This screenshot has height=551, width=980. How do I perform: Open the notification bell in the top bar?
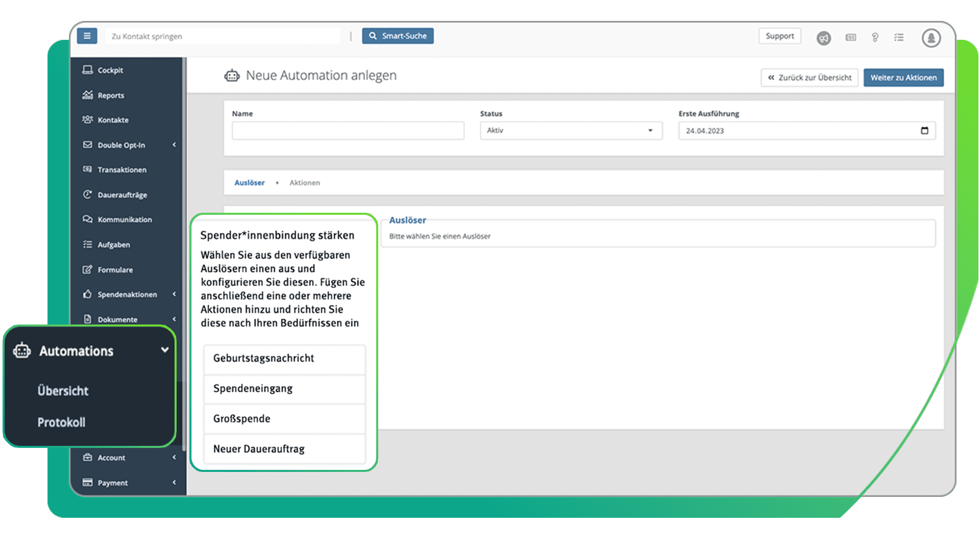(x=931, y=37)
